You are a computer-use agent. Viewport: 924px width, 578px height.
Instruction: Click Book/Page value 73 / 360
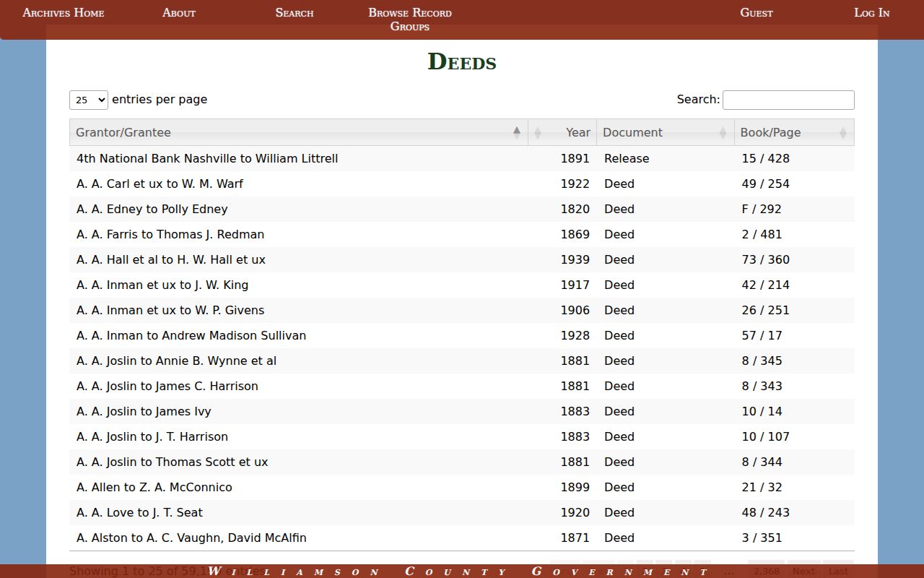point(765,259)
